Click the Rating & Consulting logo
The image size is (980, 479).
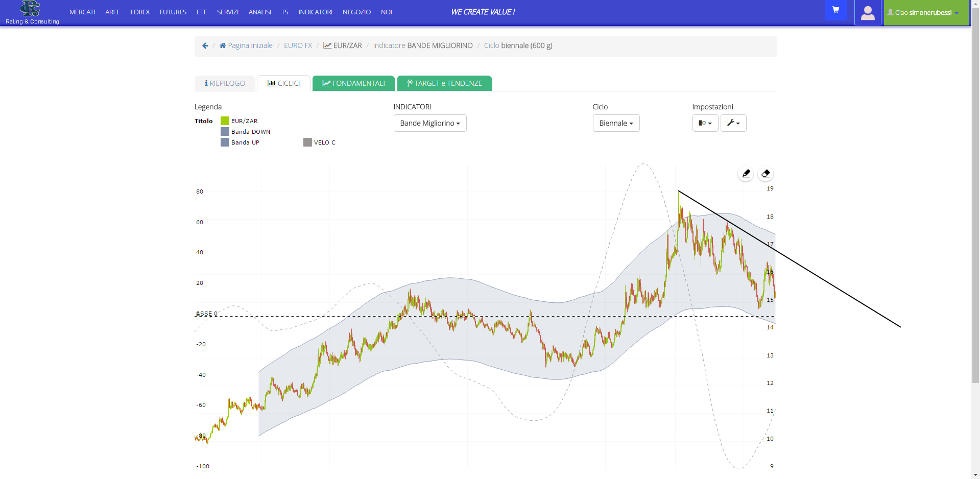[32, 12]
